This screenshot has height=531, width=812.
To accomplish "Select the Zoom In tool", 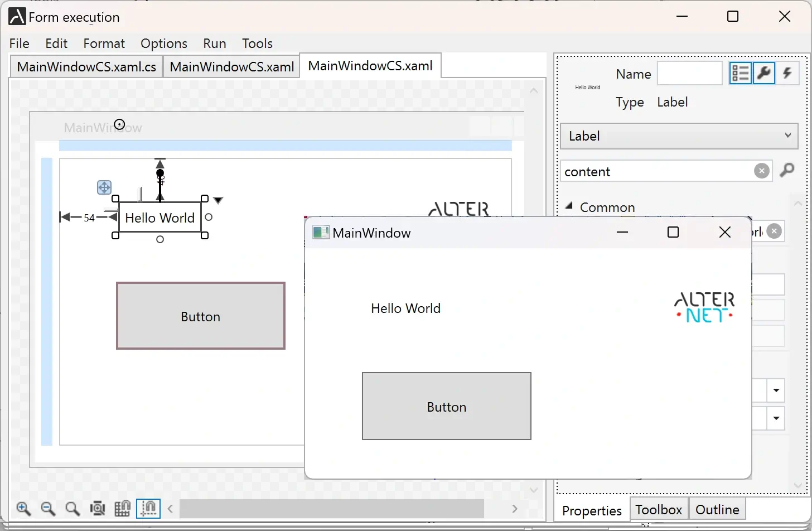I will point(23,509).
